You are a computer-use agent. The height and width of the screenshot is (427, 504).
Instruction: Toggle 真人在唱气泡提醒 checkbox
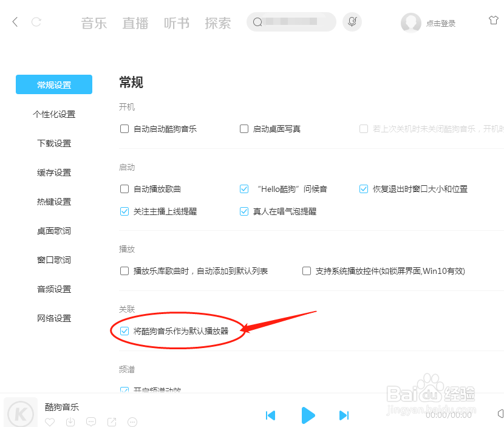(244, 211)
